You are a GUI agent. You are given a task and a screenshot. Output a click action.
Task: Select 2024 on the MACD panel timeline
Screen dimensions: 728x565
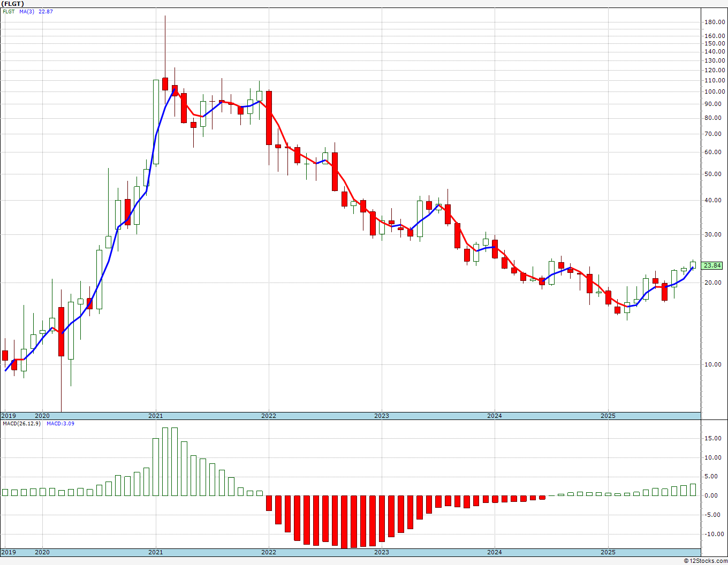click(x=494, y=552)
